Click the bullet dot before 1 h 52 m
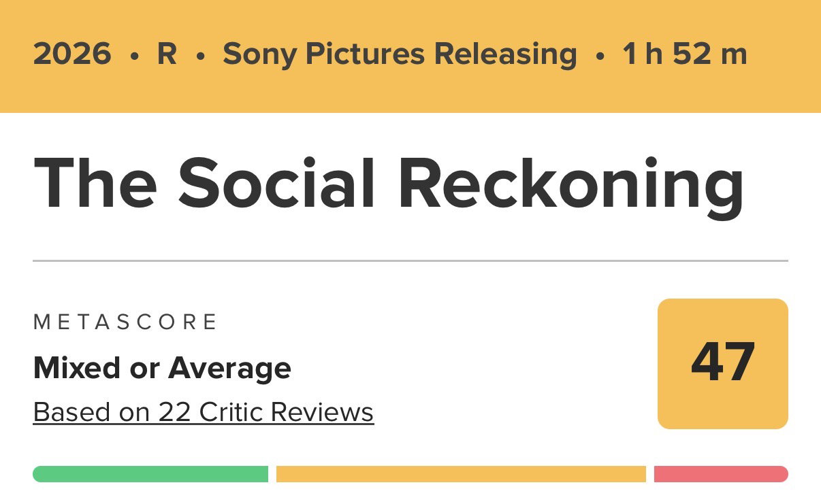 click(600, 56)
